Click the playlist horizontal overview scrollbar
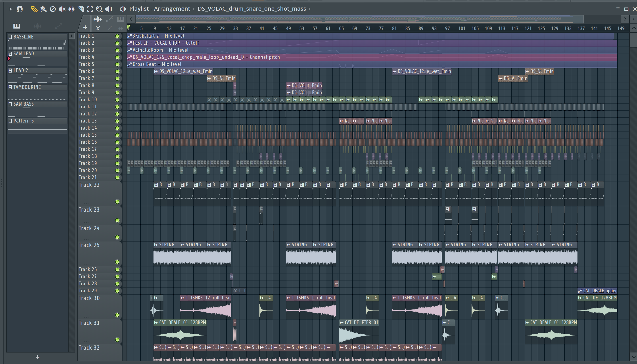Screen dimensions: 637x364 point(359,19)
